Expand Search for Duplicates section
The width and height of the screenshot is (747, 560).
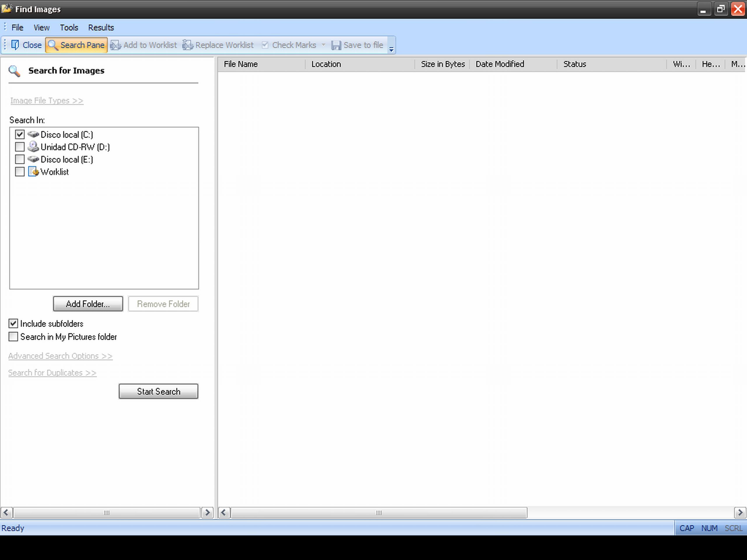52,372
